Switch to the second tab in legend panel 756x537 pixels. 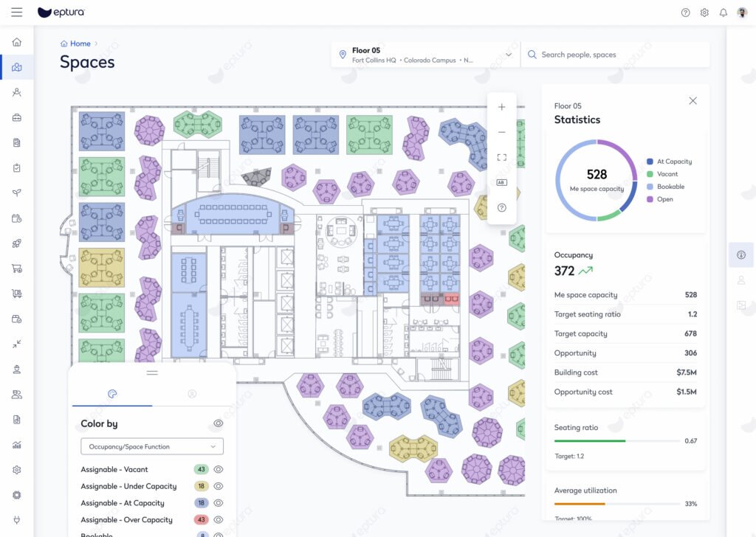pos(192,394)
